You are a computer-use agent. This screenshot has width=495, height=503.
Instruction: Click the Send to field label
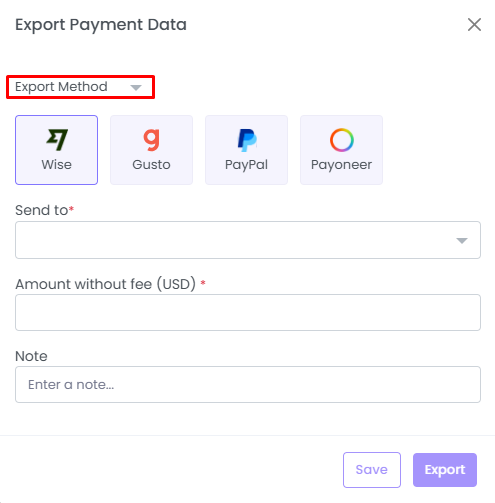(x=44, y=210)
